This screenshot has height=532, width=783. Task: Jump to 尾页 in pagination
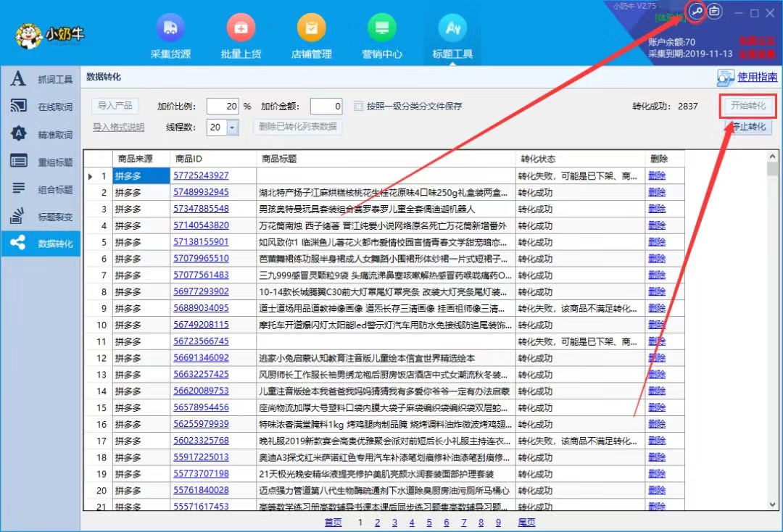tap(526, 523)
